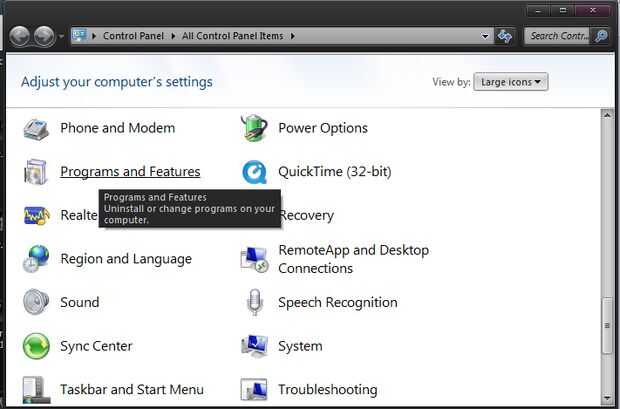The image size is (620, 409).
Task: Expand the address bar history dropdown arrow
Action: (485, 36)
